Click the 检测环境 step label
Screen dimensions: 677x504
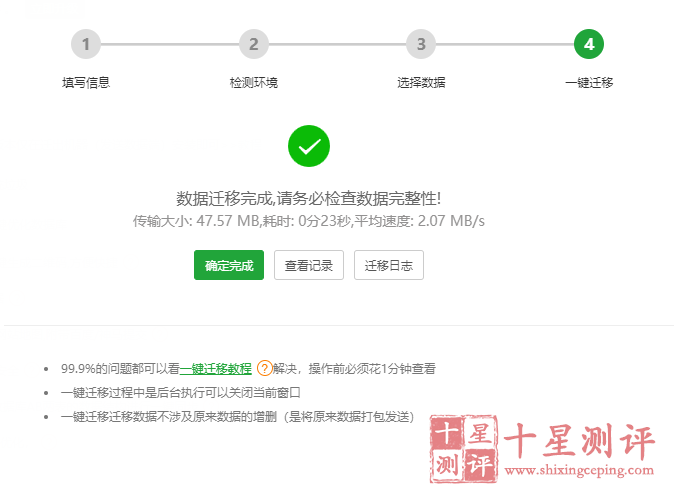pos(254,82)
